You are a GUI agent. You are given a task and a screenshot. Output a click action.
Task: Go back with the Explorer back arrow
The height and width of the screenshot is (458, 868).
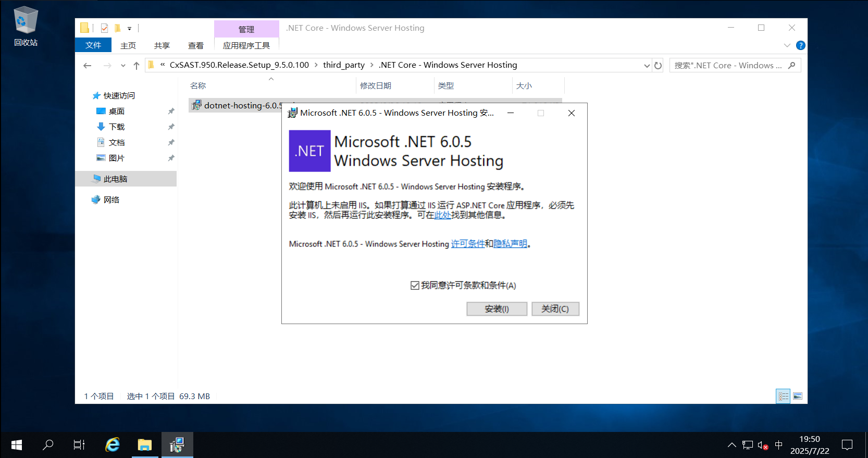[x=87, y=65]
